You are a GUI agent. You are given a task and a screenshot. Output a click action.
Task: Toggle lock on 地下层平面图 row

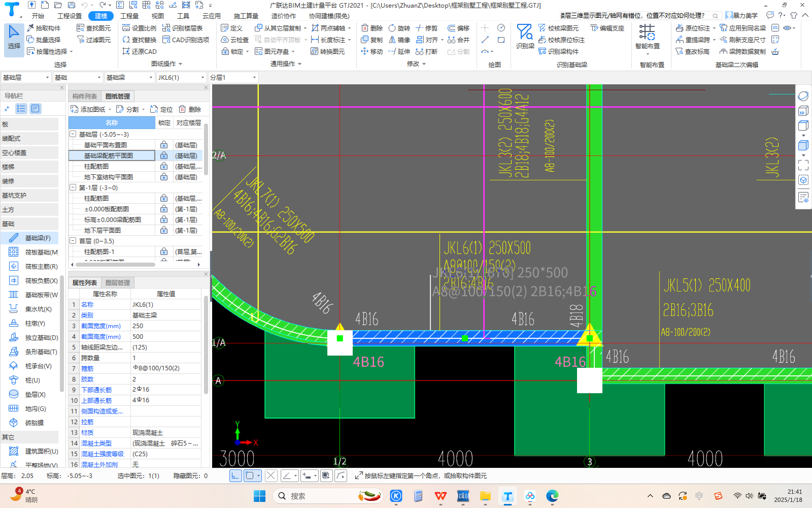[x=164, y=230]
